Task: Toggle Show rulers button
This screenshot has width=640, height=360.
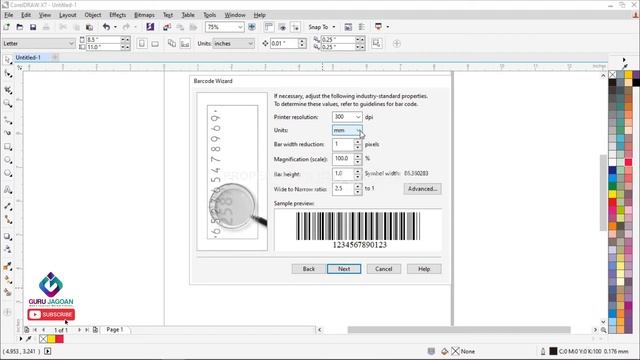Action: [x=269, y=27]
